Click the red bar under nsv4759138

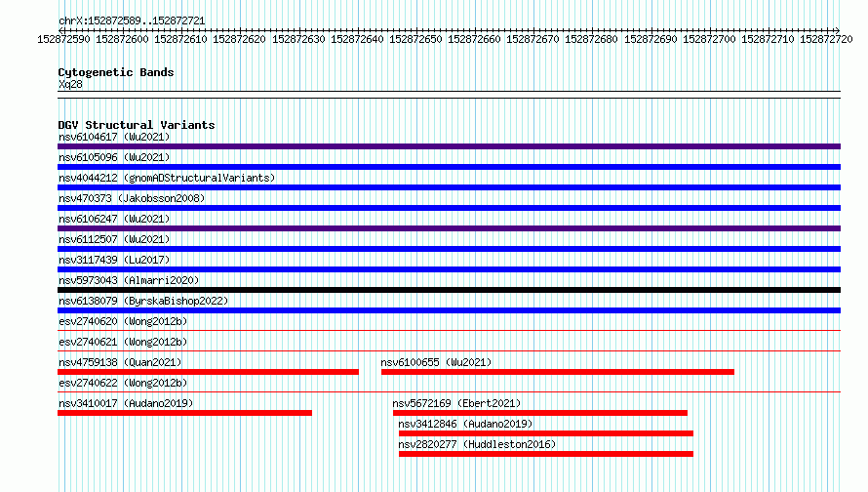tap(208, 372)
